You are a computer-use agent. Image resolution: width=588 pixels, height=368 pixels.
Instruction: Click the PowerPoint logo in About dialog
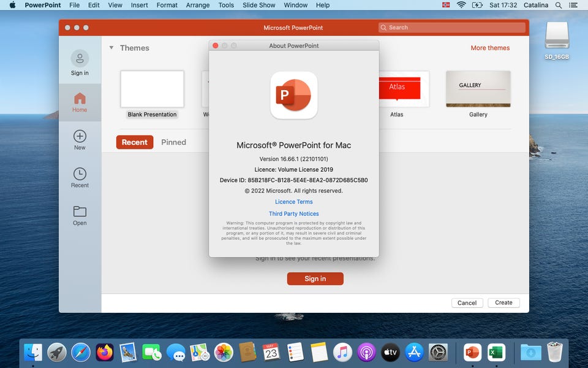[293, 96]
